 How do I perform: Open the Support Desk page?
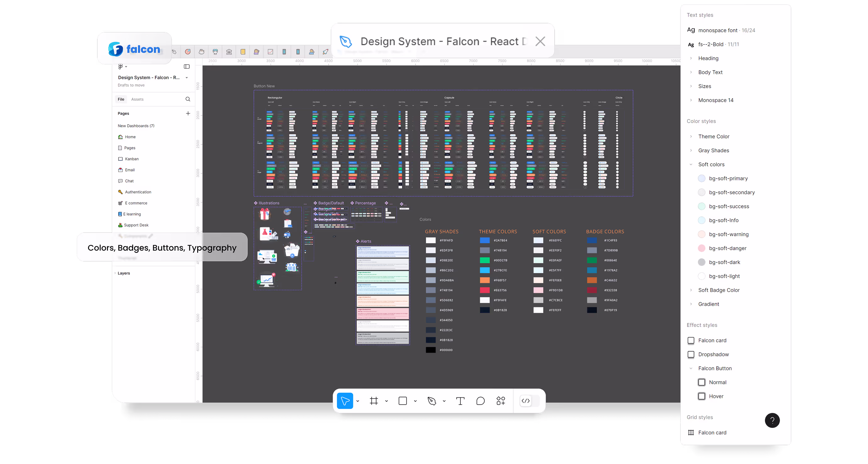[133, 225]
